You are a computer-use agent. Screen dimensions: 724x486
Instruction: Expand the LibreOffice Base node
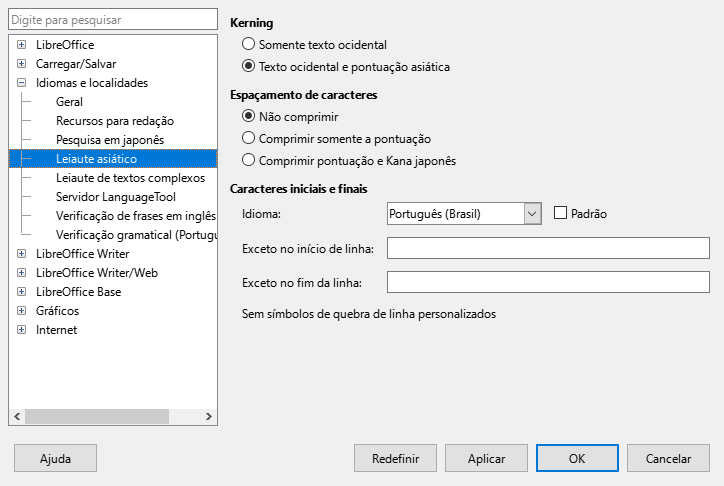21,291
